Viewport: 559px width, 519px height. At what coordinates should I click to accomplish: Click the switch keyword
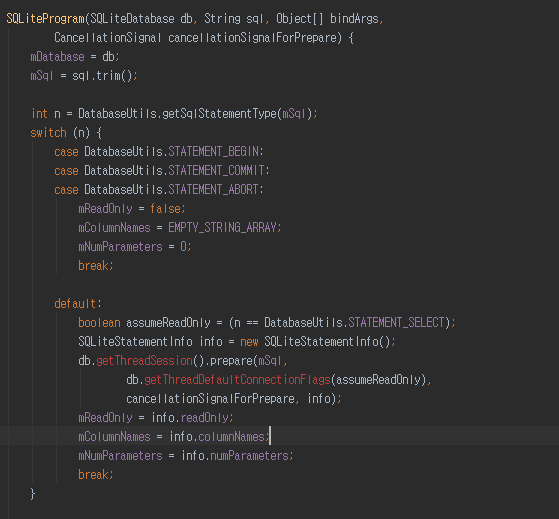pos(48,133)
